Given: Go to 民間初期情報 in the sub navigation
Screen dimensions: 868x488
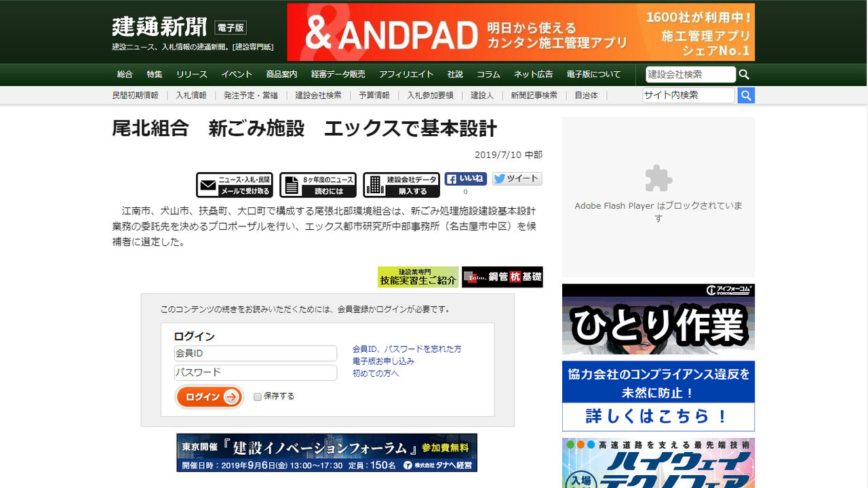Looking at the screenshot, I should pos(135,96).
